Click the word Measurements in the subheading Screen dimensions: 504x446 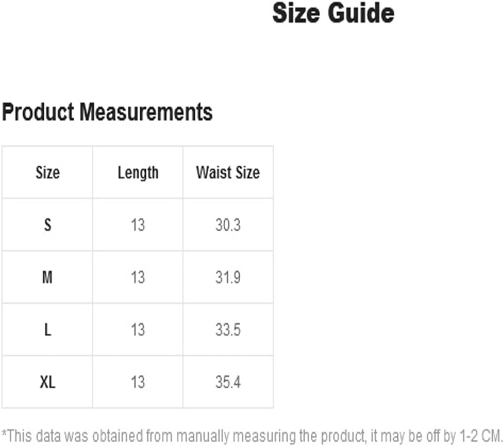click(x=146, y=112)
